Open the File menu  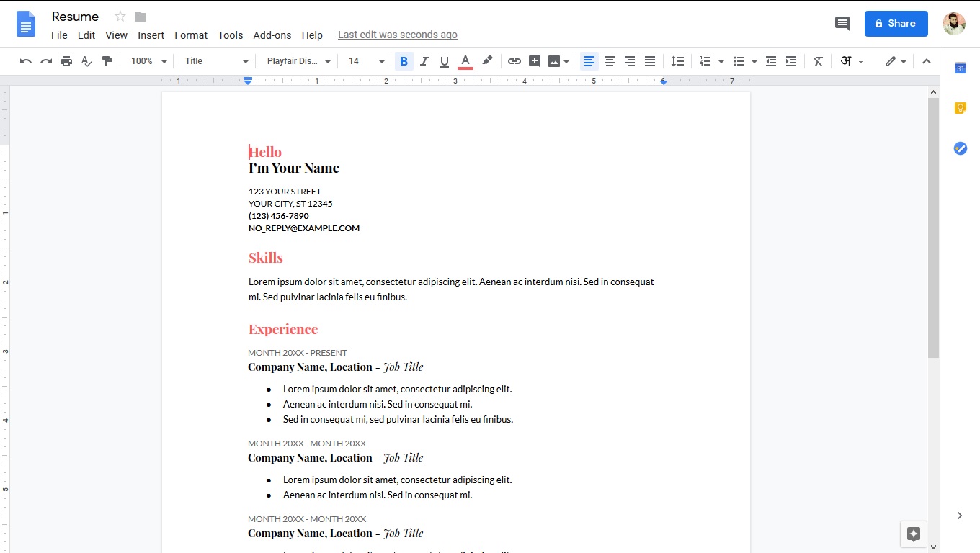coord(59,35)
